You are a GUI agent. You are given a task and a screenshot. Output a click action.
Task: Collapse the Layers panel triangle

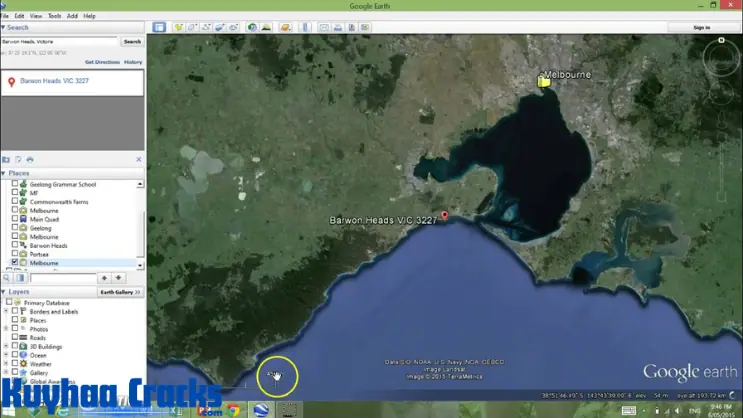click(x=4, y=292)
